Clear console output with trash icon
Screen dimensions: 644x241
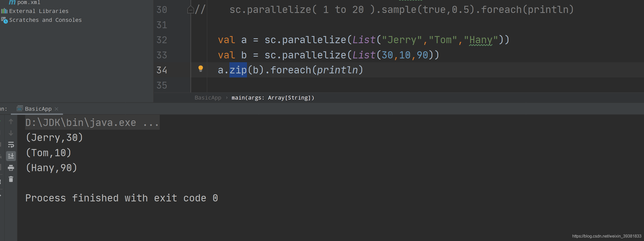(x=11, y=179)
